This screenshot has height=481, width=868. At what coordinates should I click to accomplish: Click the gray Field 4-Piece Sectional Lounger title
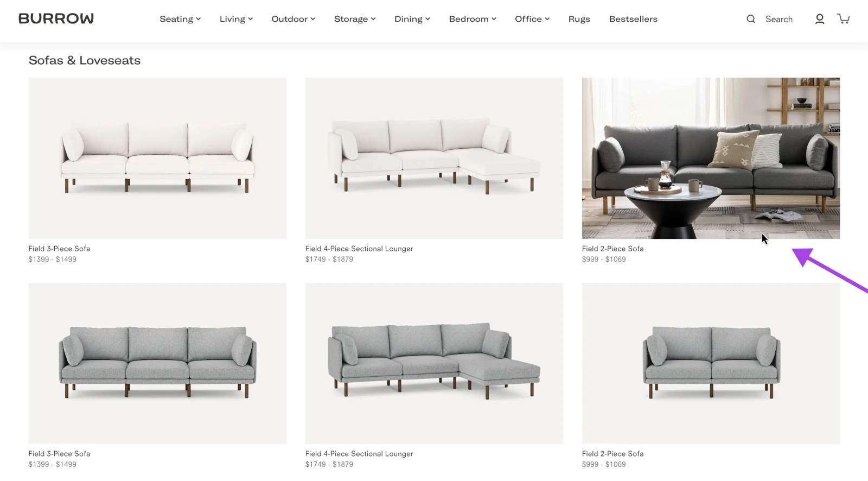coord(359,454)
